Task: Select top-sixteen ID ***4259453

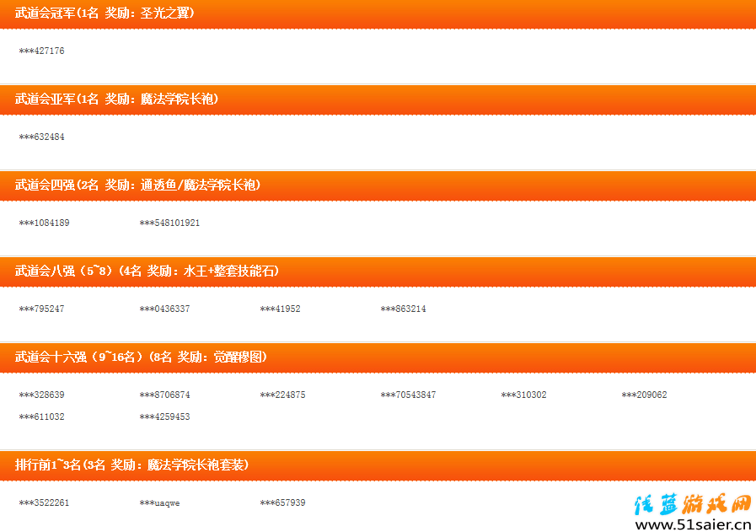Action: pos(164,417)
